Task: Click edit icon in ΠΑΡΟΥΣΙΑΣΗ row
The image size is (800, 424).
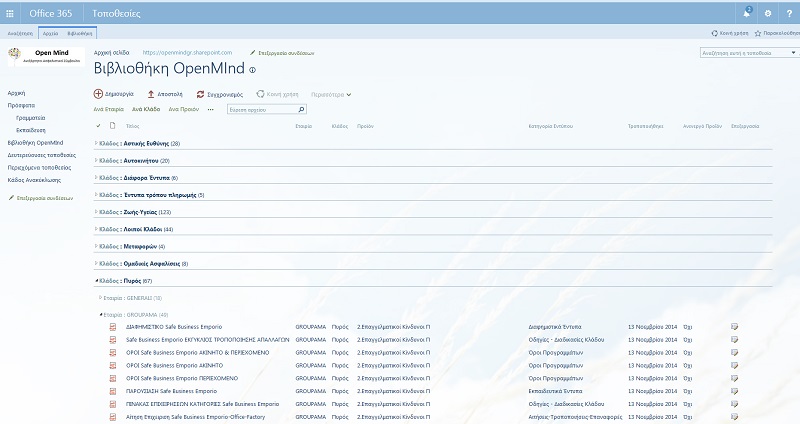Action: point(734,391)
